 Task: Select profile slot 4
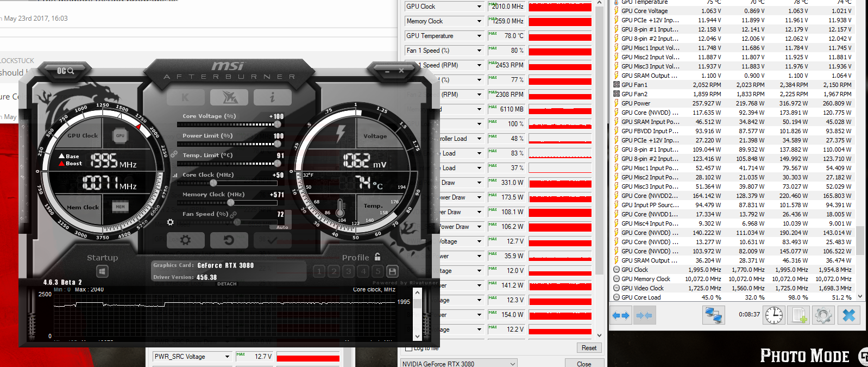tap(363, 271)
